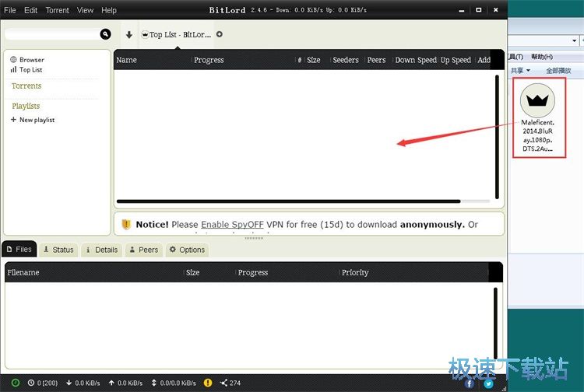
Task: Click the files Progress column header
Action: [253, 272]
